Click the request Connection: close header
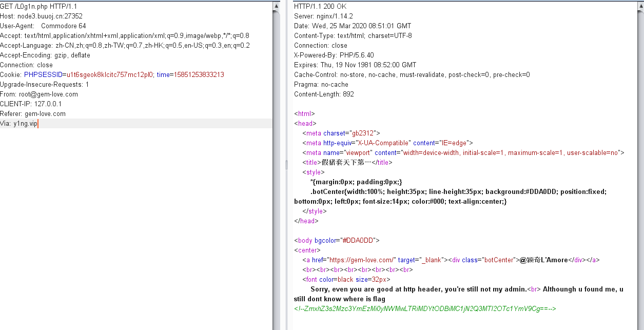The image size is (644, 330). (x=26, y=65)
